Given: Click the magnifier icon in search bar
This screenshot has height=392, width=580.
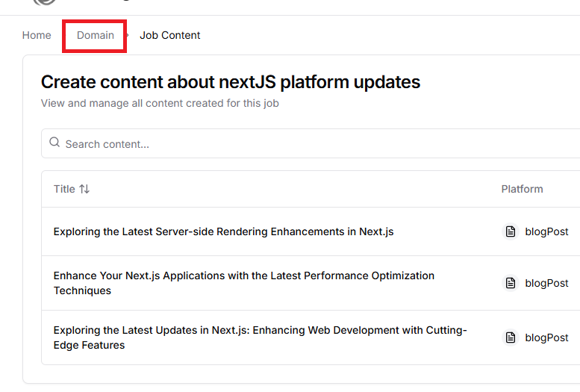Looking at the screenshot, I should tap(54, 143).
